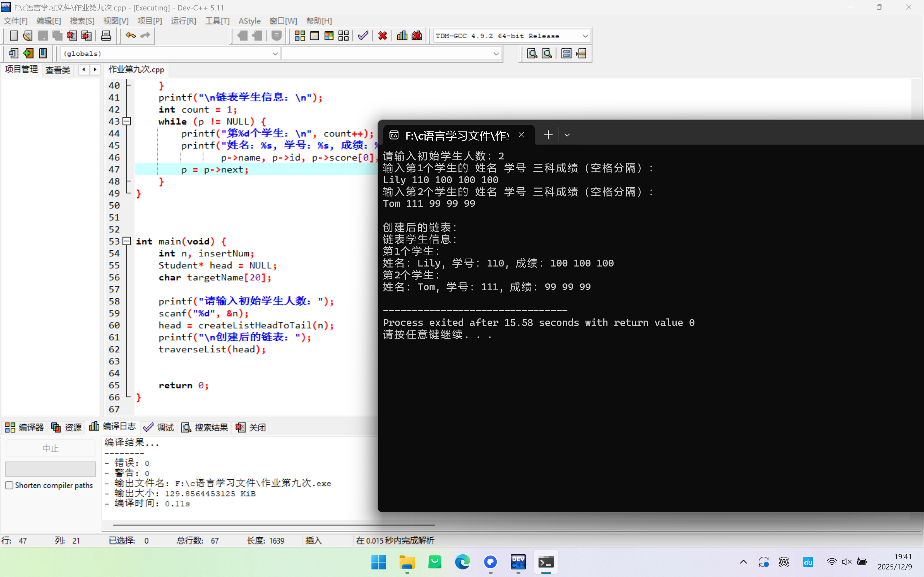Open Dev-C++ from the Windows taskbar
The image size is (924, 577).
coord(518,562)
